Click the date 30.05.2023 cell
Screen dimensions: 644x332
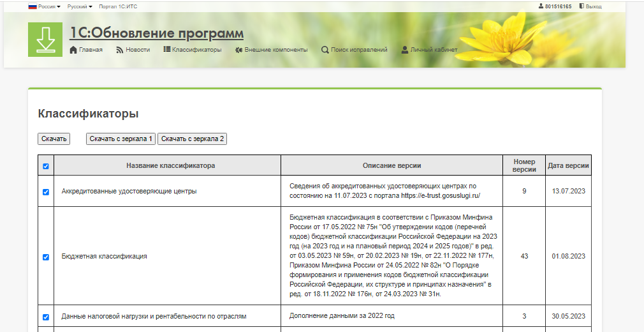point(568,316)
